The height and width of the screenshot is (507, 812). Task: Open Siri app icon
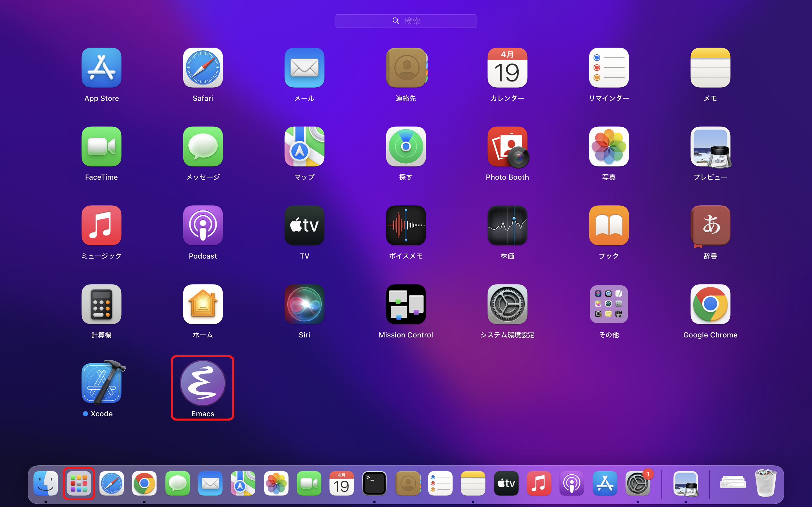[304, 304]
